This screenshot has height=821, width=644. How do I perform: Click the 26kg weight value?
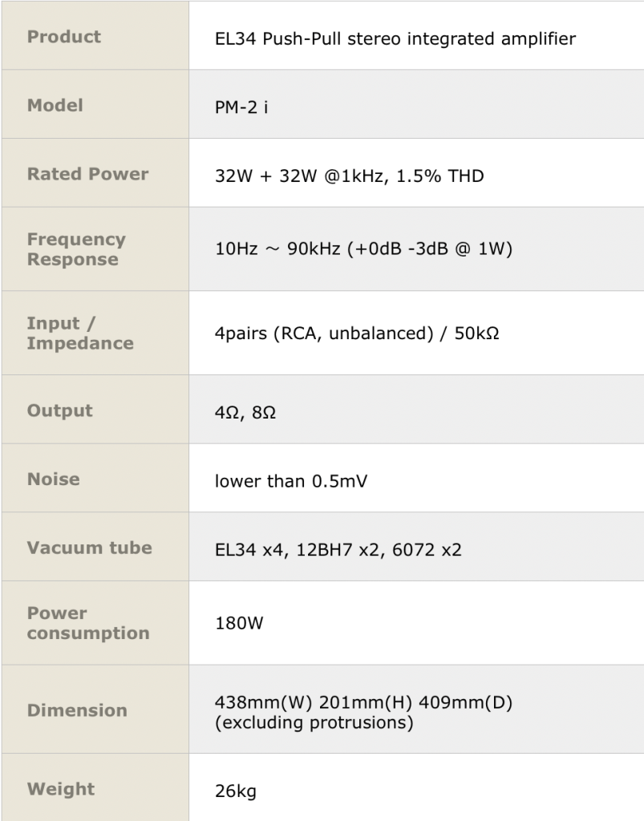coord(236,791)
